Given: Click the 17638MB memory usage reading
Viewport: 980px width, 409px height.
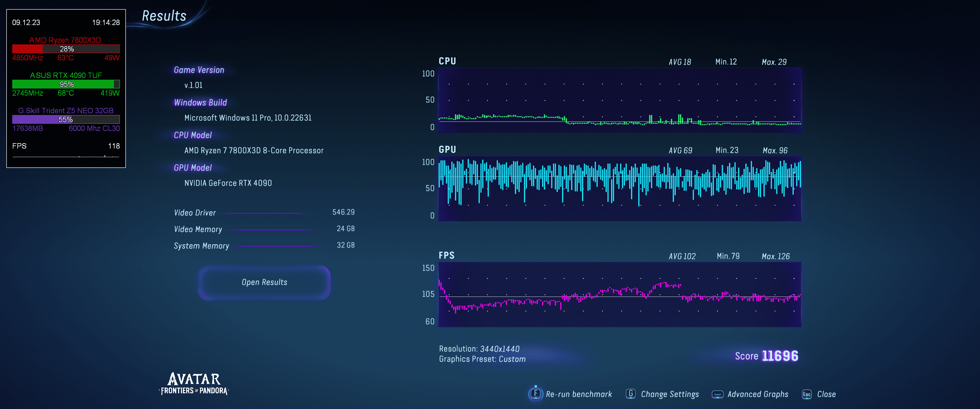Looking at the screenshot, I should (x=27, y=128).
